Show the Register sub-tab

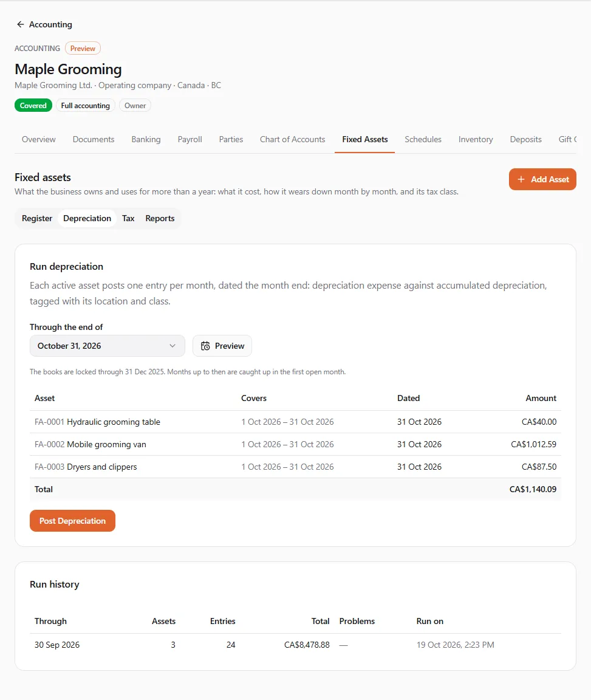[x=37, y=218]
